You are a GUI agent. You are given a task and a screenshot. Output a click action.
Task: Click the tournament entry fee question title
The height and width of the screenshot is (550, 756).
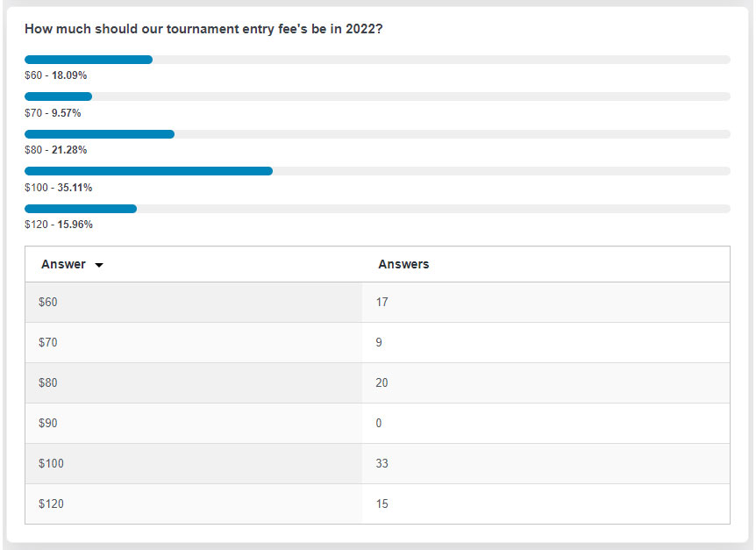tap(203, 29)
